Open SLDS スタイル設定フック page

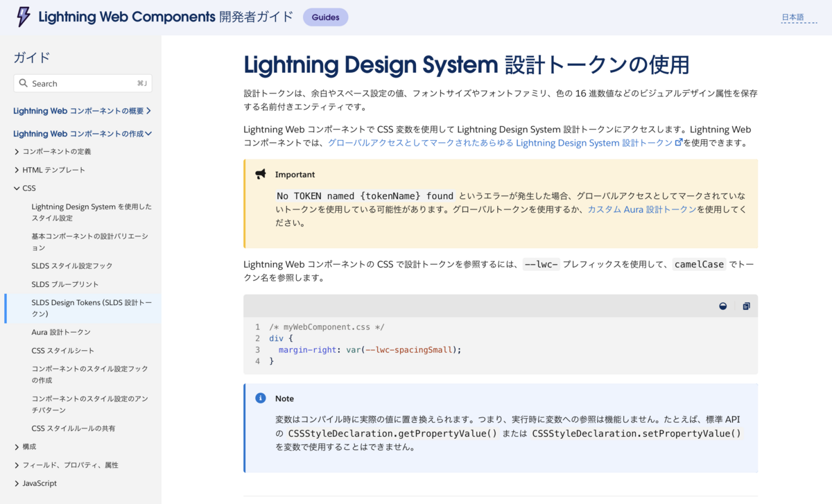click(72, 266)
